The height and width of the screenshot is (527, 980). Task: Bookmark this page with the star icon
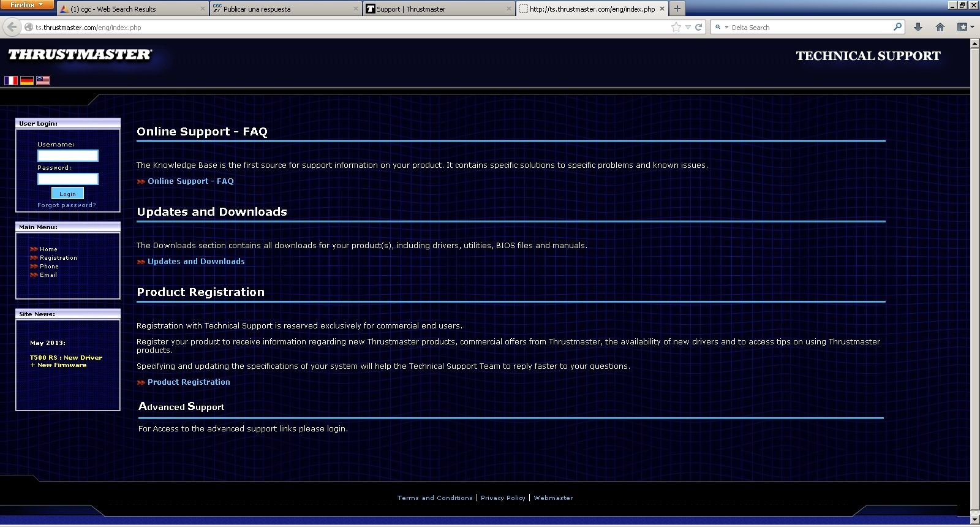click(x=676, y=27)
